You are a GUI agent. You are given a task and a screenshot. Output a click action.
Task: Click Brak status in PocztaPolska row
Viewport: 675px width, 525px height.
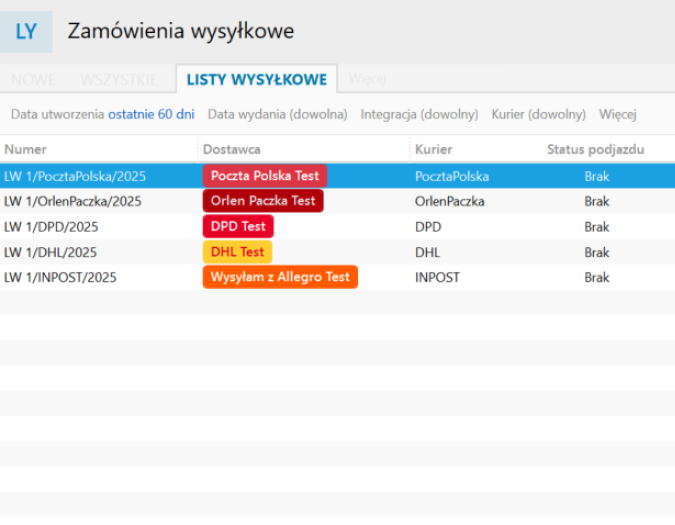597,176
